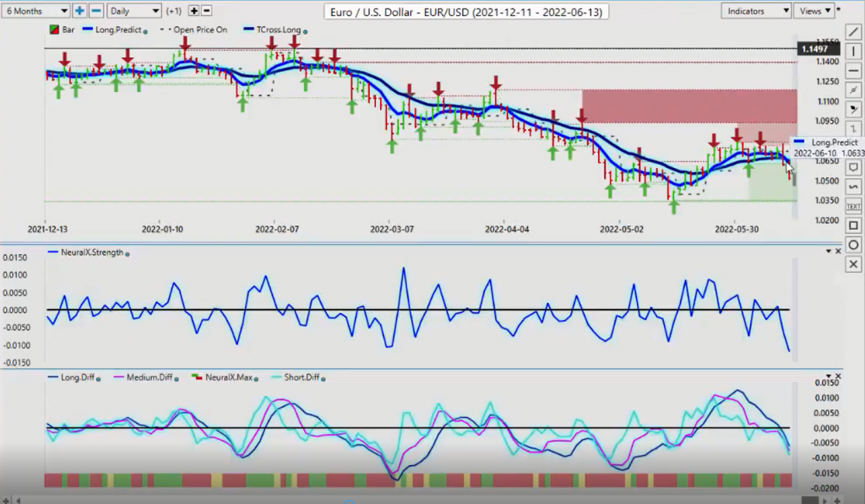The width and height of the screenshot is (865, 504).
Task: Click the 1.1250 price axis label
Action: (x=826, y=82)
